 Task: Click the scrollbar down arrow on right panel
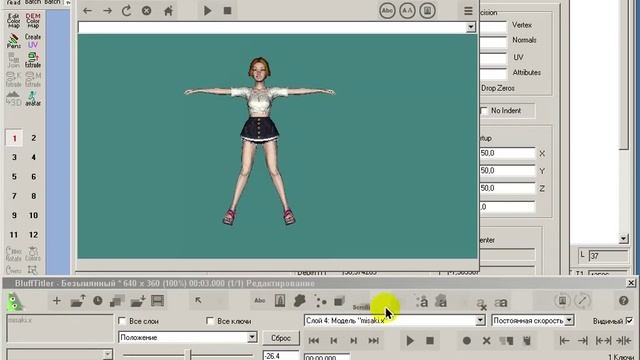[623, 238]
